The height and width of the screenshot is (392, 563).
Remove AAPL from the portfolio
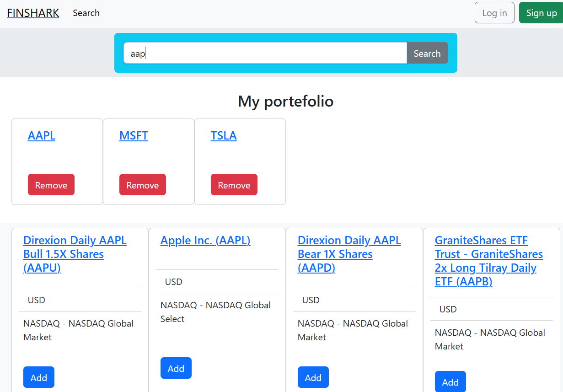click(x=51, y=185)
